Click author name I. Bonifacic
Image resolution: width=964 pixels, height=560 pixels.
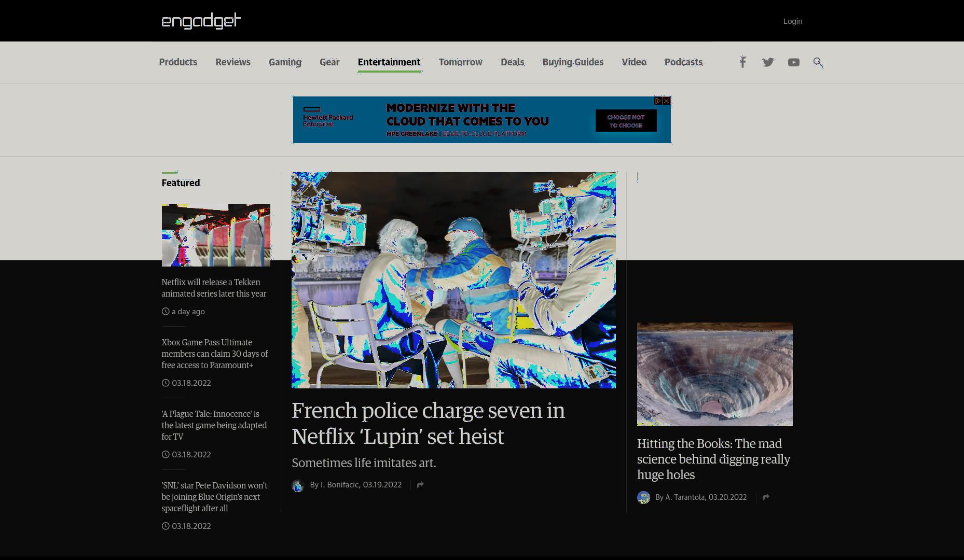339,485
